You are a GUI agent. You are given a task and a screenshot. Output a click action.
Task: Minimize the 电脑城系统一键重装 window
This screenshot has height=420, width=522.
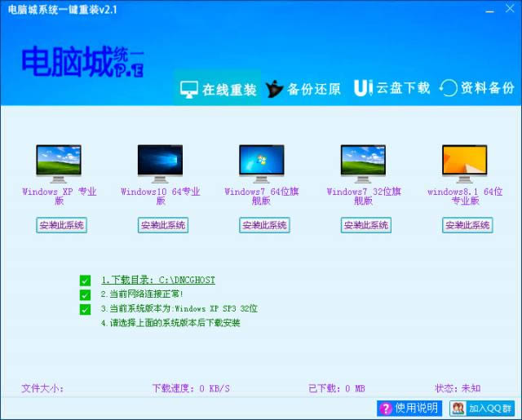point(489,10)
